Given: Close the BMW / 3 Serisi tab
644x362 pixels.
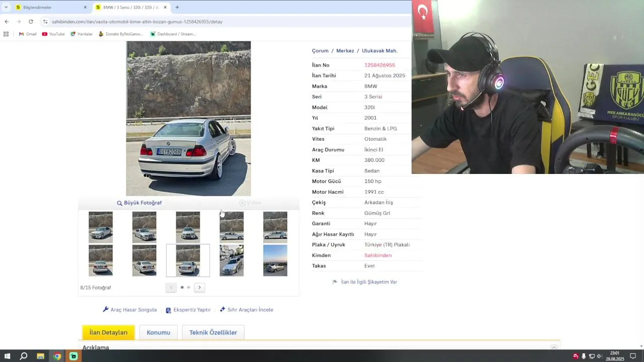Looking at the screenshot, I should click(165, 8).
